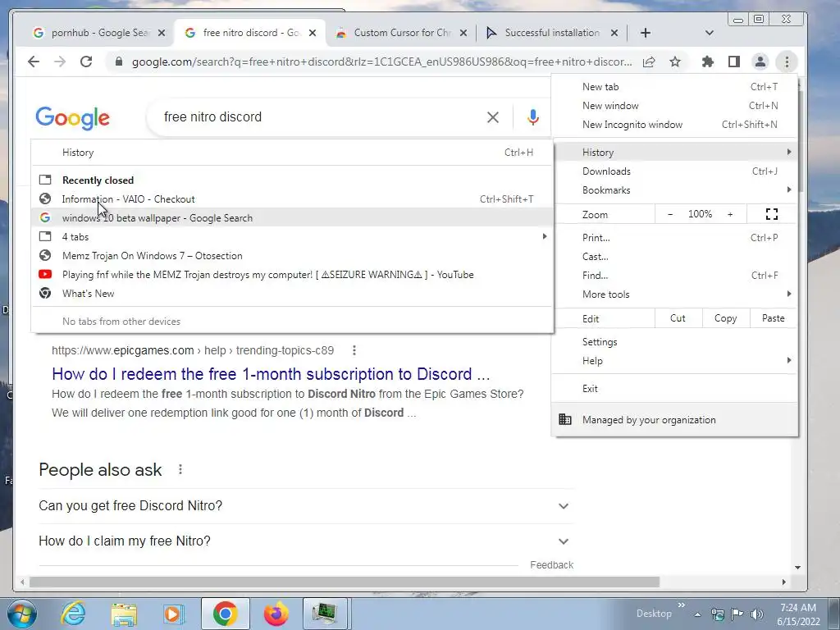
Task: Click the Google logo
Action: (x=73, y=118)
